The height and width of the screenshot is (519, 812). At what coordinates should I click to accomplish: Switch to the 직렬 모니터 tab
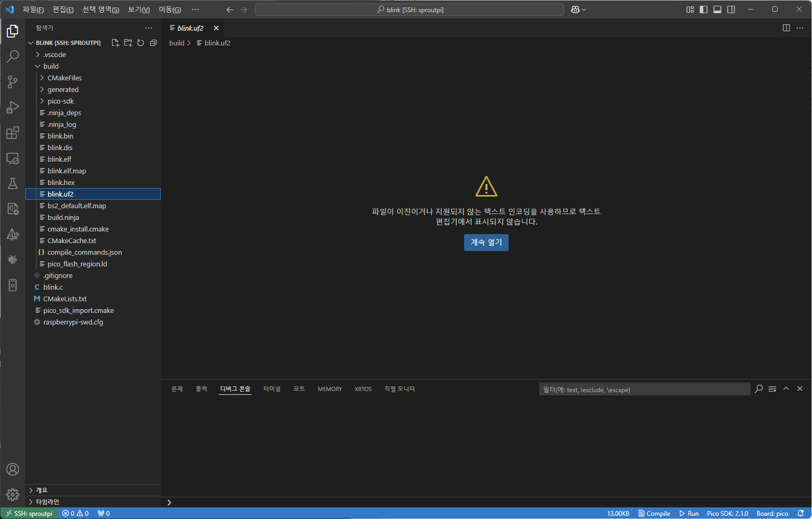click(x=400, y=389)
